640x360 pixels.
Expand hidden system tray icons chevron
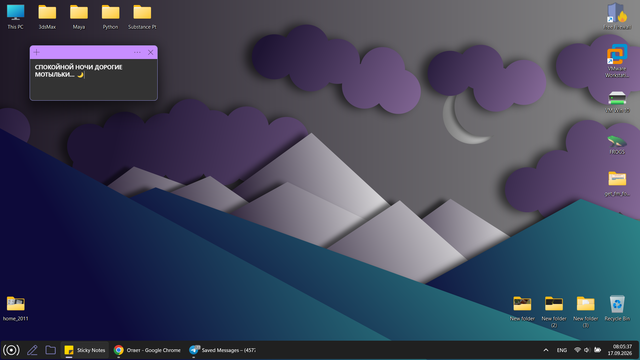546,350
